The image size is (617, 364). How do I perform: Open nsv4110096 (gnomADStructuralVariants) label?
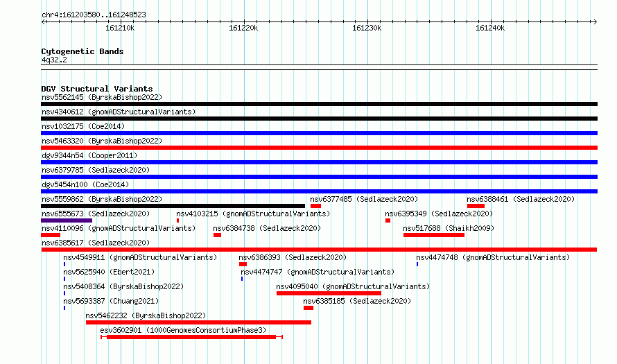click(x=119, y=228)
